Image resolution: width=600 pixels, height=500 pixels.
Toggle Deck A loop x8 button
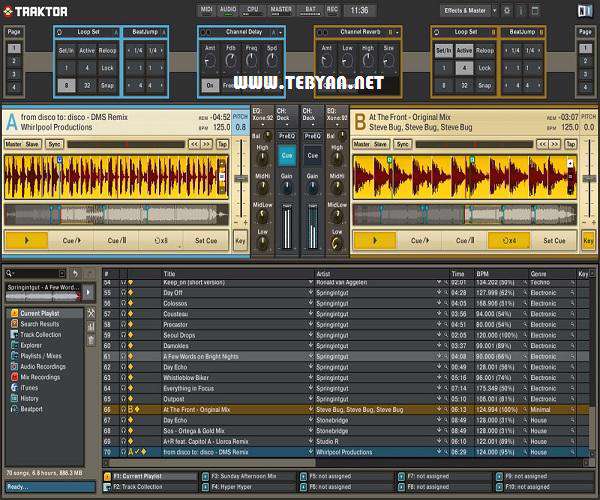161,241
